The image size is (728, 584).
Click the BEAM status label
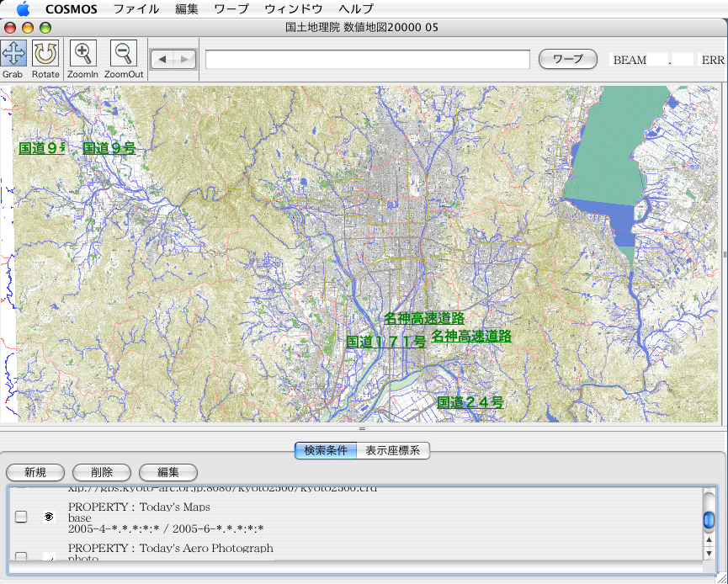(x=630, y=60)
